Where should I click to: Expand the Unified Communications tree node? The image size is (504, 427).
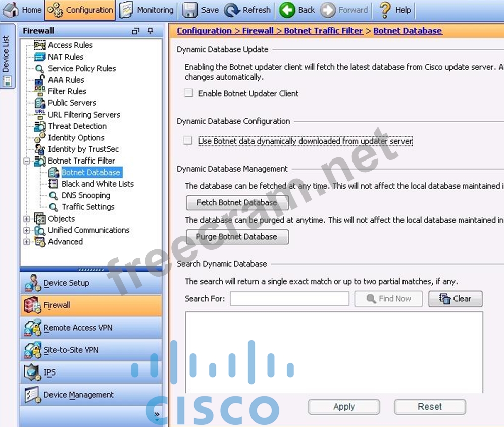click(27, 231)
